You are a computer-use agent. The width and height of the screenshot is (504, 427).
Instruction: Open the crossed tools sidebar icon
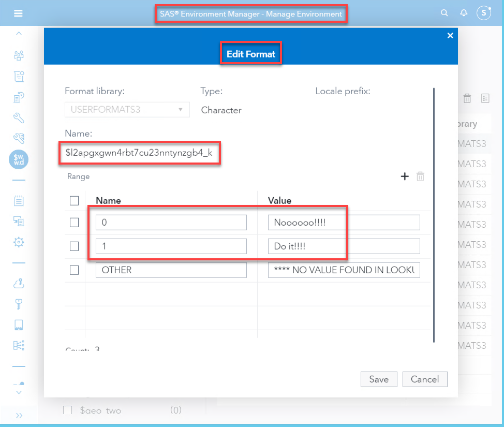[x=19, y=138]
